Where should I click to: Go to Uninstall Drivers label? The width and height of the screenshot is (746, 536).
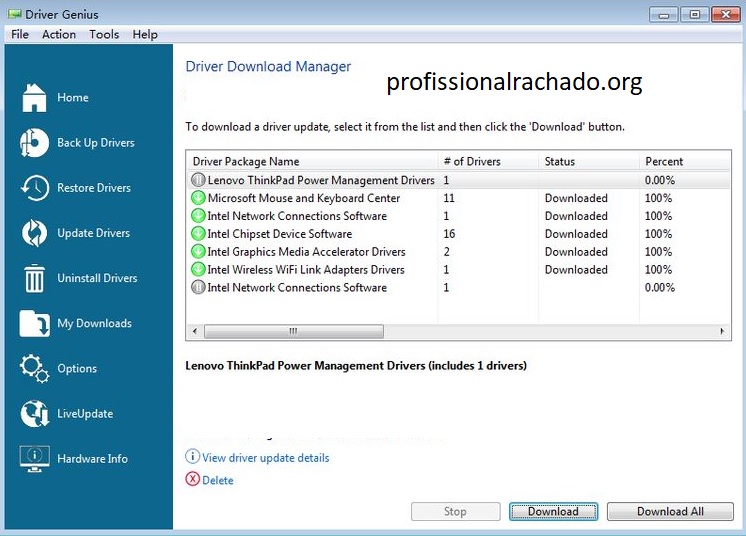(97, 278)
